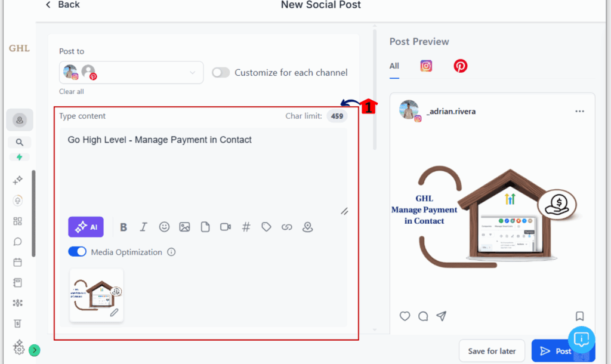This screenshot has height=364, width=611.
Task: Click the share paper-plane icon in preview
Action: click(x=441, y=316)
